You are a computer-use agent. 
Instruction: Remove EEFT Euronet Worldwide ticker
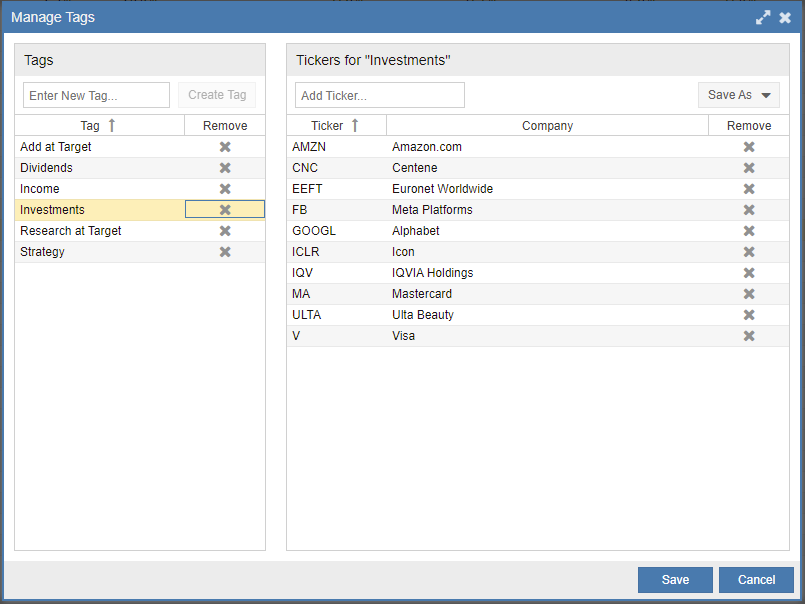click(749, 189)
